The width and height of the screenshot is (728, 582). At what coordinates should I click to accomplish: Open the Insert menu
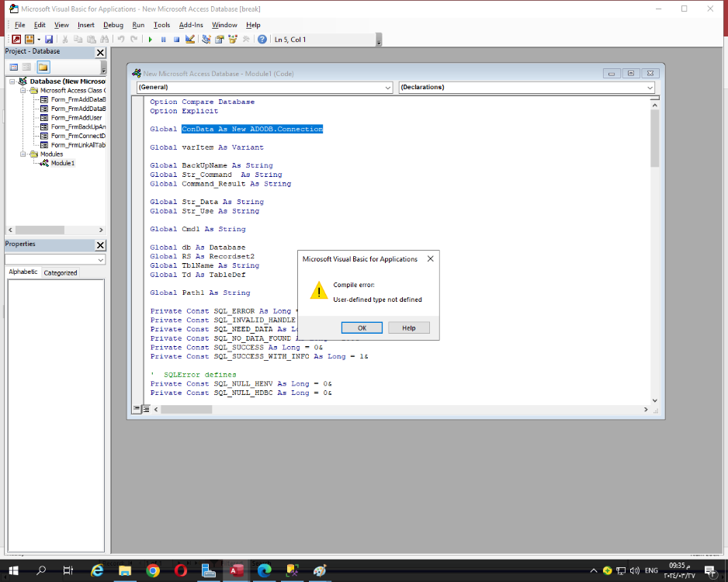point(86,25)
